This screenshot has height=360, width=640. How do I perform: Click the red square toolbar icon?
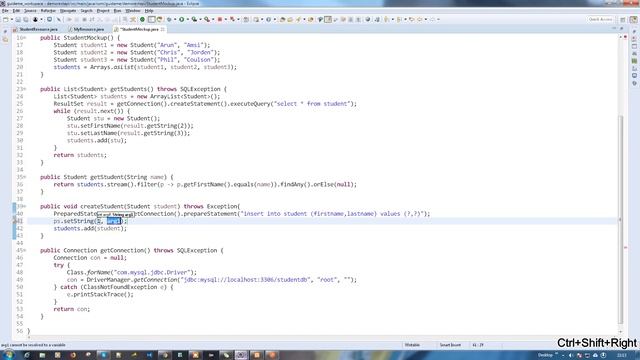point(220,19)
